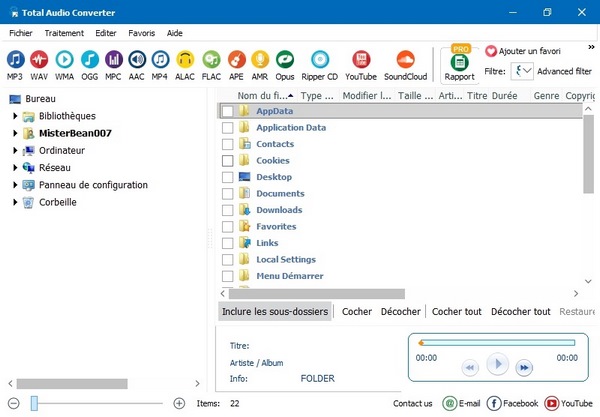The height and width of the screenshot is (417, 600).
Task: Open the Advanced filter link
Action: [x=564, y=71]
